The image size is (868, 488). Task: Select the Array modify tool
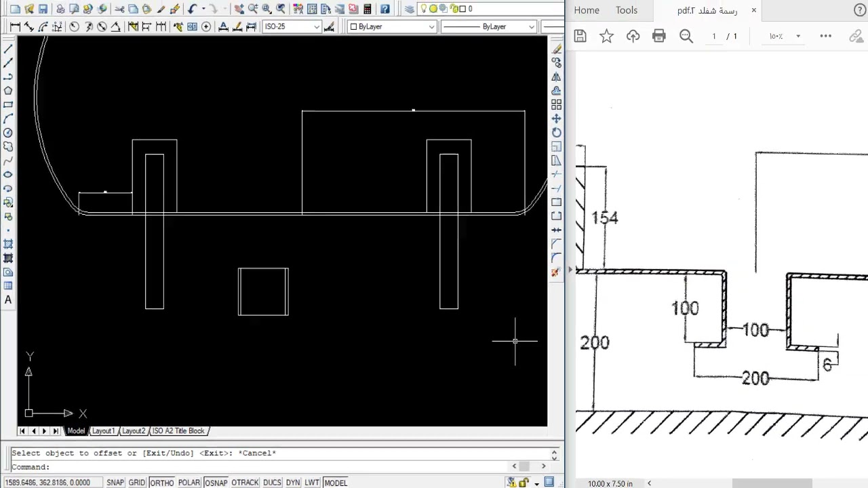click(557, 105)
